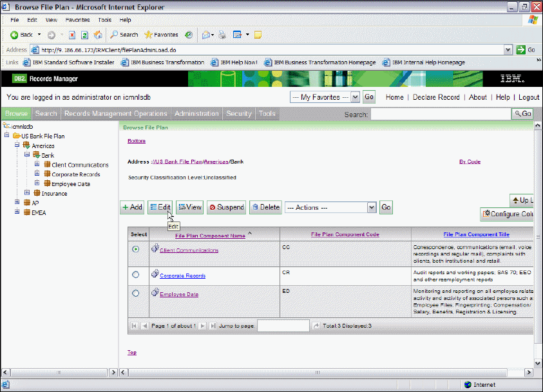Open the IE Tools menu
543x392 pixels.
pos(104,20)
